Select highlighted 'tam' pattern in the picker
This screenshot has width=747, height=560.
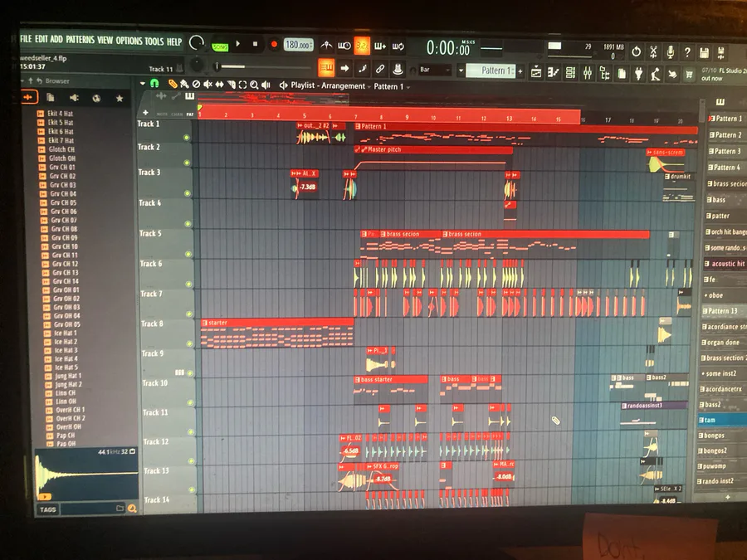point(722,420)
